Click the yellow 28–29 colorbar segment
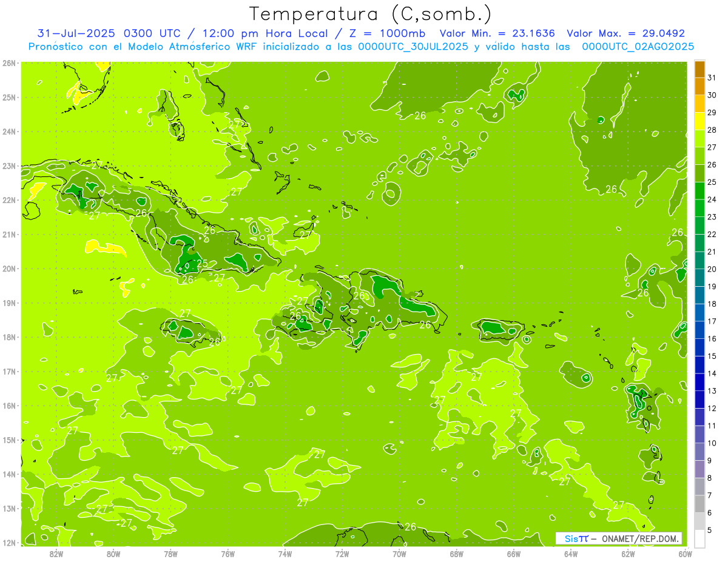 (x=699, y=121)
